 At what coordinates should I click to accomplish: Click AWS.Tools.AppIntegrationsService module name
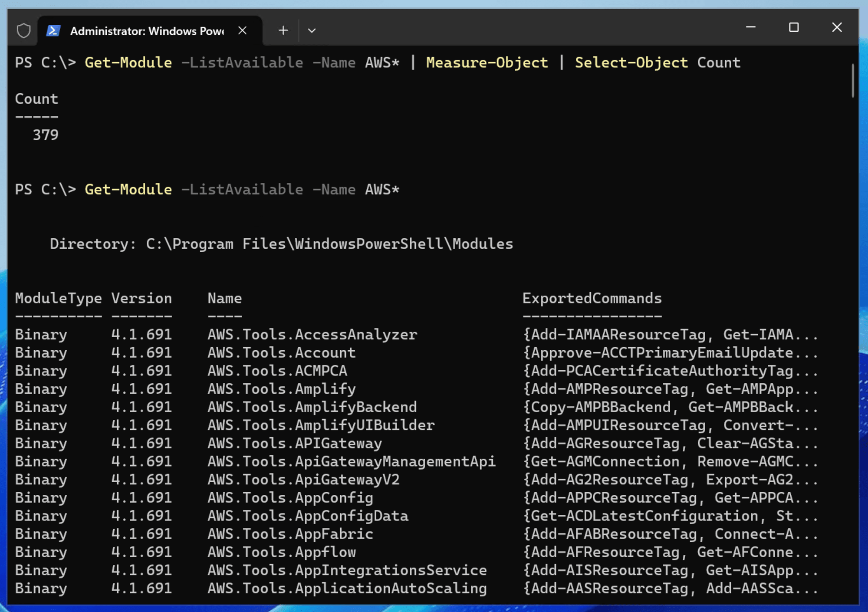point(347,570)
